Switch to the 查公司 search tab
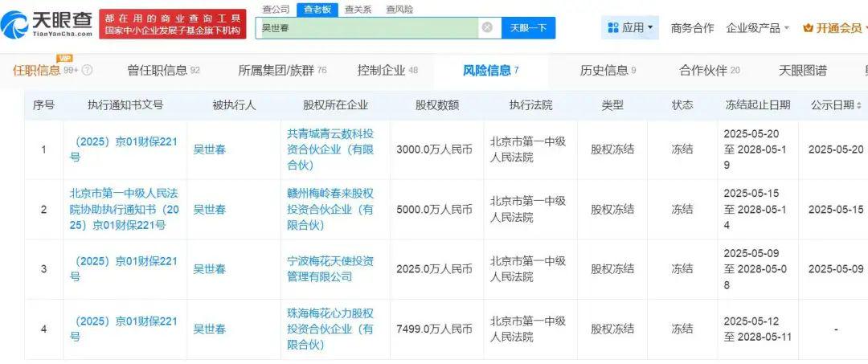 tap(276, 10)
